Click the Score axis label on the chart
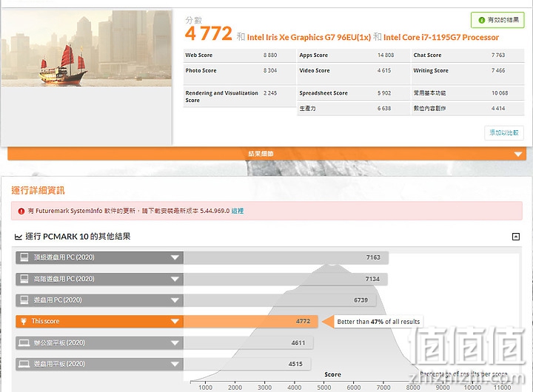Image resolution: width=533 pixels, height=392 pixels. tap(332, 374)
